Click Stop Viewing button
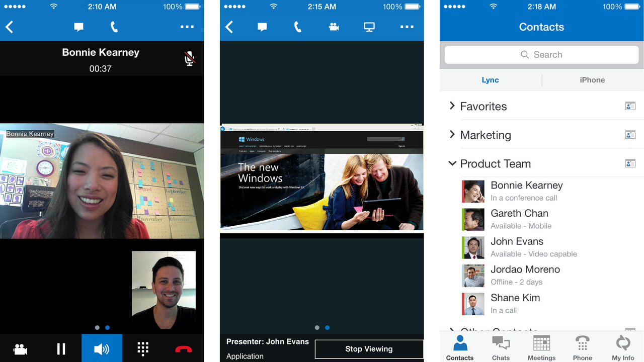 [369, 349]
